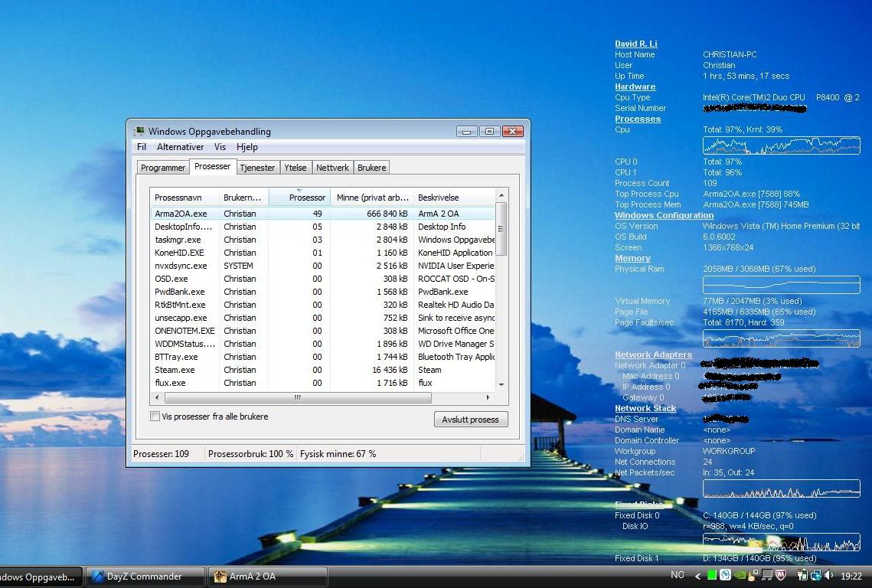The height and width of the screenshot is (588, 872).
Task: Click the Network Adapters heading on desktop
Action: click(x=654, y=355)
